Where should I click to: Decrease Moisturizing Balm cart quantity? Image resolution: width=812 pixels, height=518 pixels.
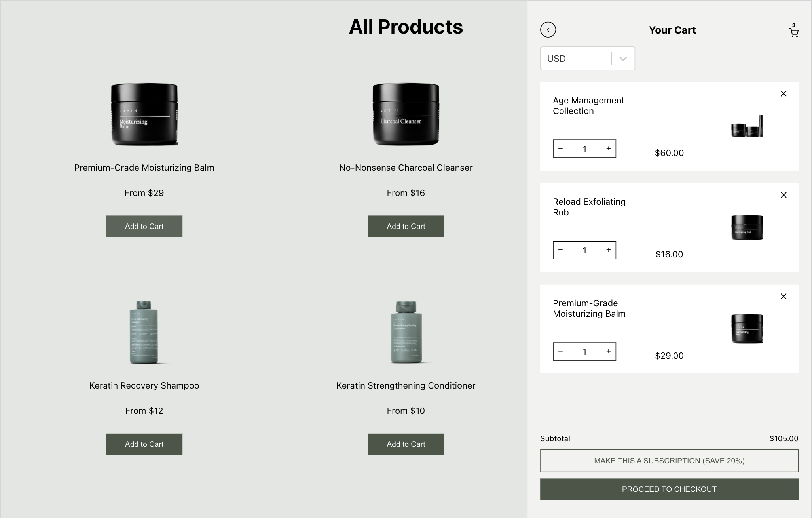pos(560,352)
